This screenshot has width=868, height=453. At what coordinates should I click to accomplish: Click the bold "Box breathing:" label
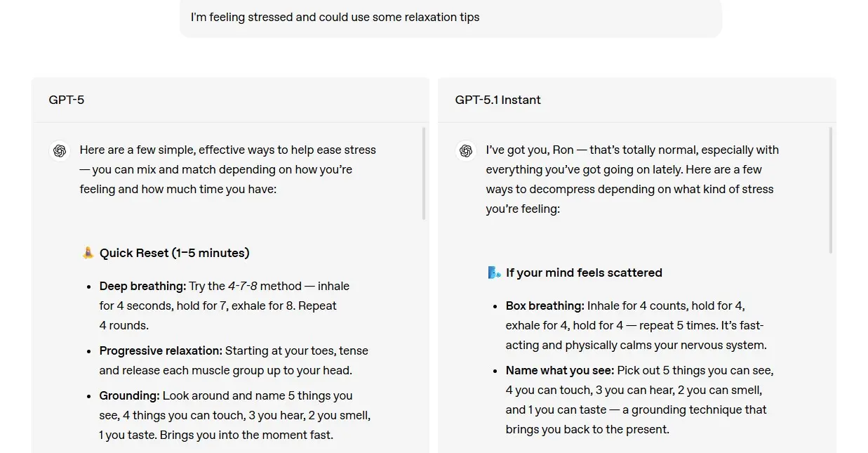pyautogui.click(x=545, y=306)
